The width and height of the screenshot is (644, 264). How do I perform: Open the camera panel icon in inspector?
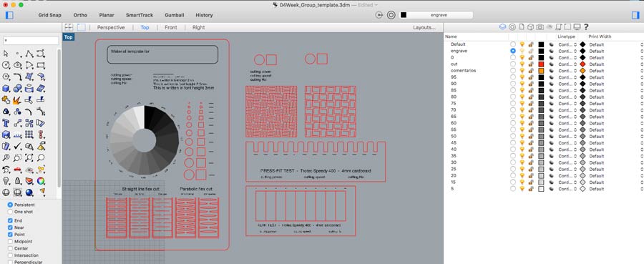[x=540, y=27]
